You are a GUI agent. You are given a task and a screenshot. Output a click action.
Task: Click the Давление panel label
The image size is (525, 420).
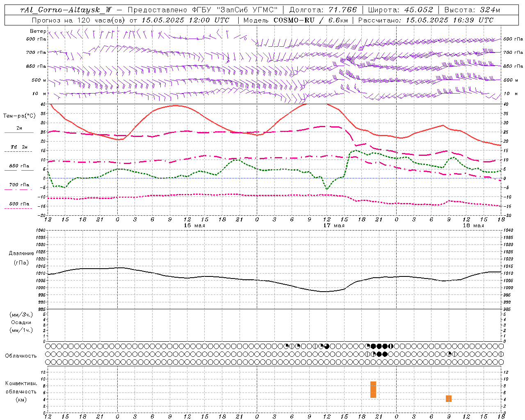click(x=21, y=253)
